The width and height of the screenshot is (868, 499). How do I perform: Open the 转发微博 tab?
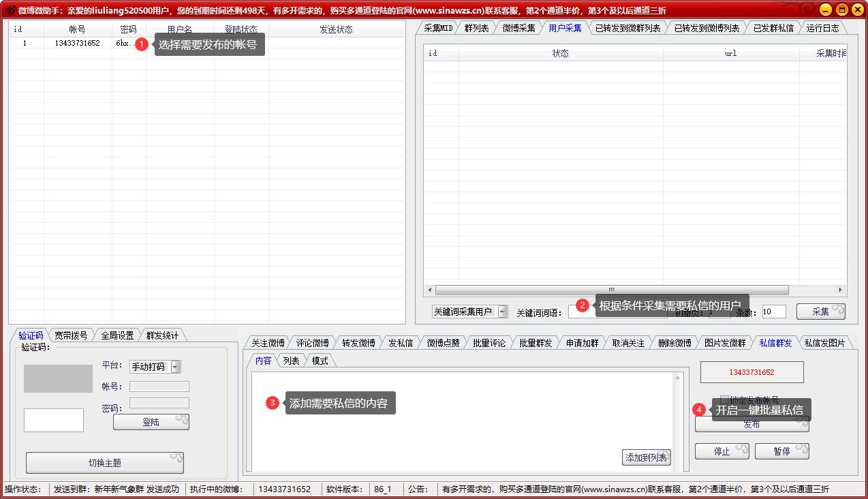358,343
